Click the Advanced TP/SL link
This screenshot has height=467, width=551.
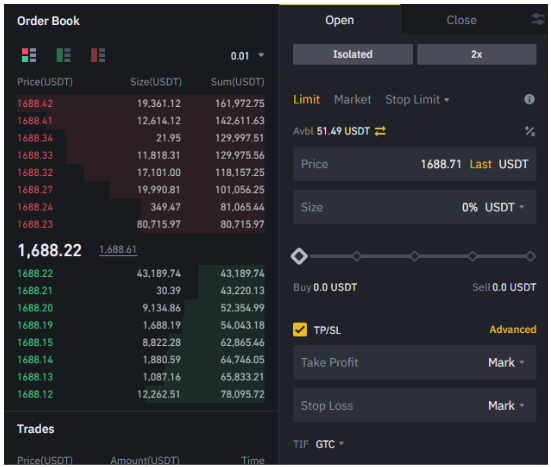513,330
